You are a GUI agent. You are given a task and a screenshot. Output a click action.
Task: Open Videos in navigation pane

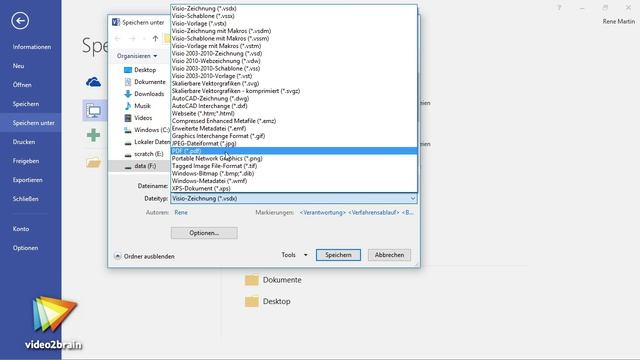click(138, 118)
